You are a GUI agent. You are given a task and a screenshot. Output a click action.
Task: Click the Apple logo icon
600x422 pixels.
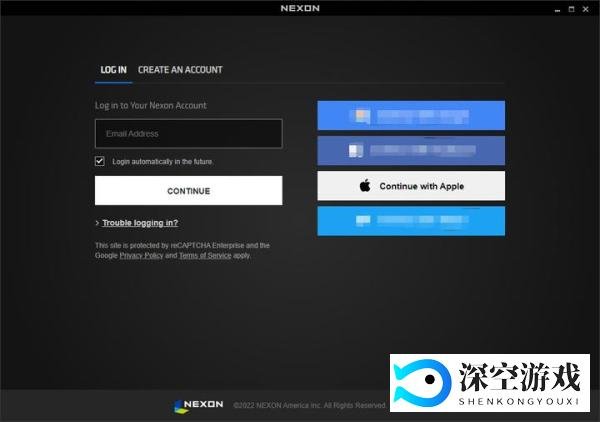point(365,186)
